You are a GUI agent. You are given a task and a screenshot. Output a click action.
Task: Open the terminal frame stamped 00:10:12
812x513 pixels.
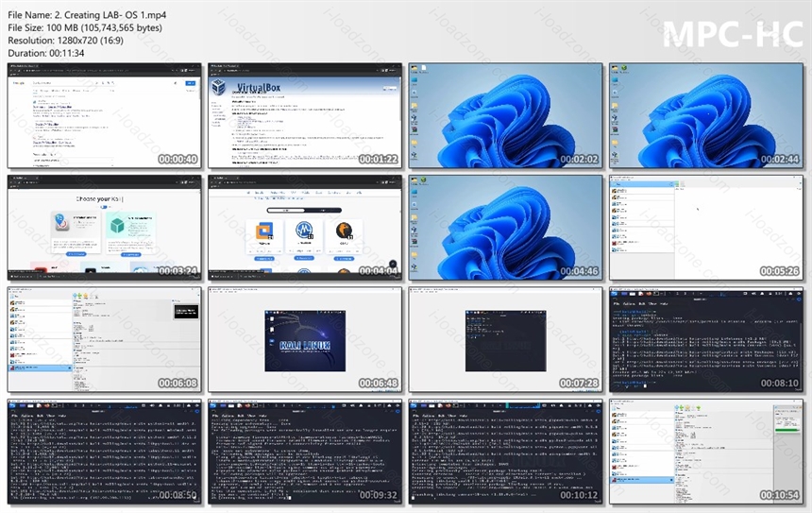point(505,452)
